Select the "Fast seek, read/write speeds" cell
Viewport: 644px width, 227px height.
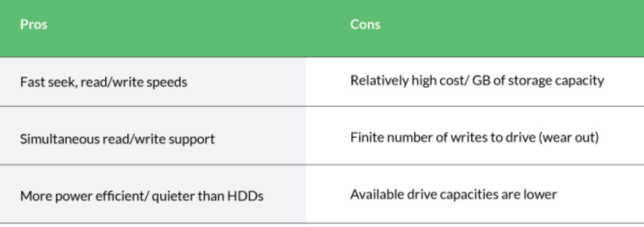tap(103, 82)
